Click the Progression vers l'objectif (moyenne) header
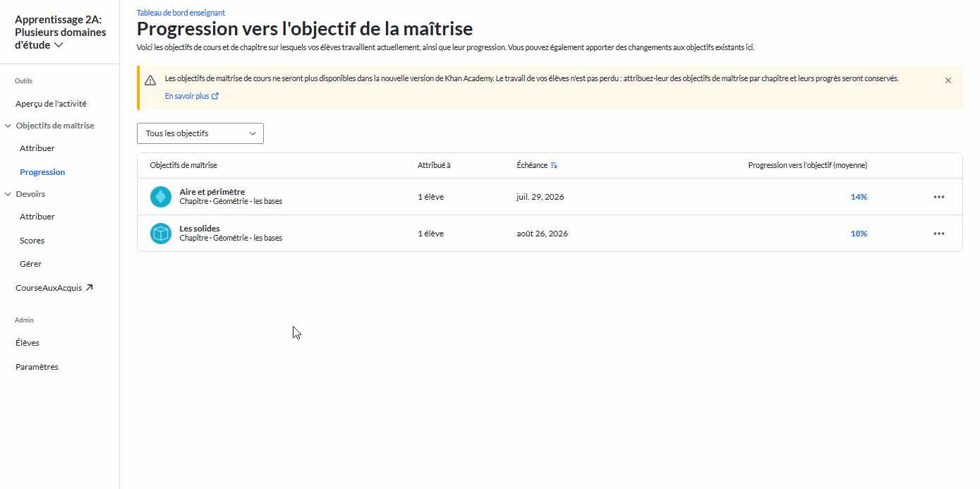The image size is (980, 489). (808, 165)
